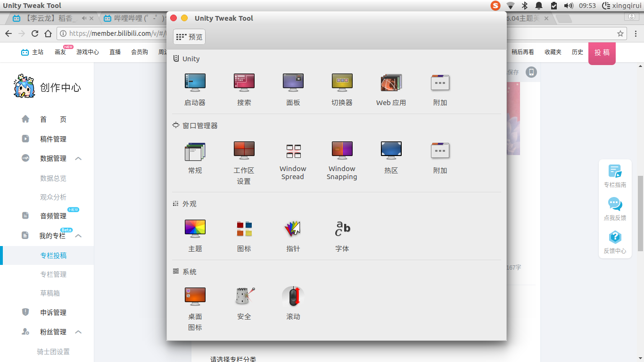Image resolution: width=644 pixels, height=362 pixels.
Task: Open the 字体 (Fonts) appearance icon
Action: 342,229
